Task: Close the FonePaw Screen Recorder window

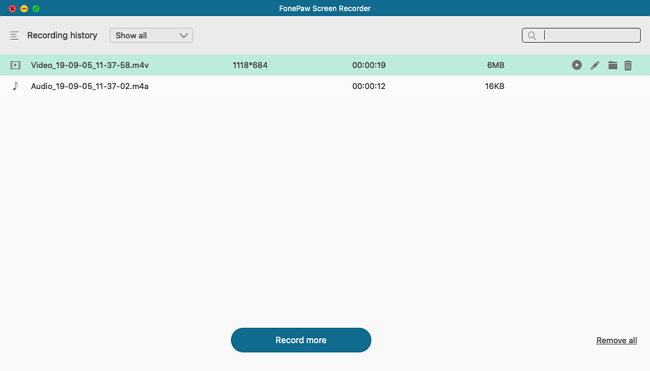Action: 12,8
